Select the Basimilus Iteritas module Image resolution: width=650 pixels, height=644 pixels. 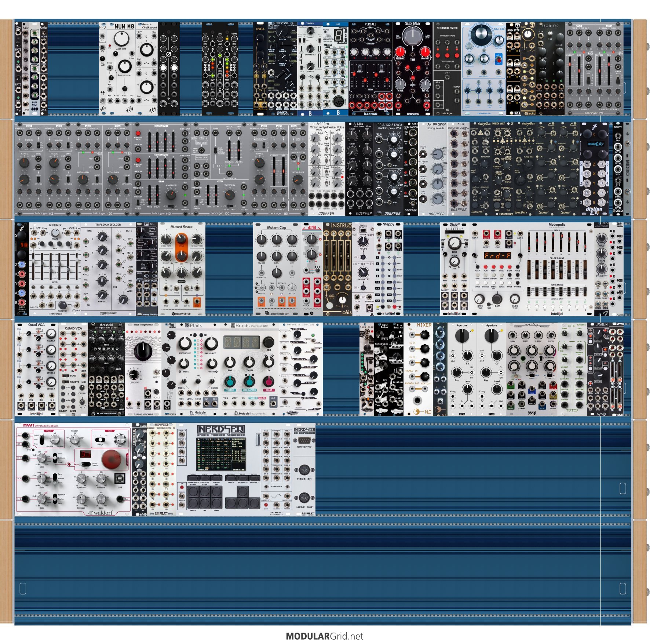click(301, 370)
